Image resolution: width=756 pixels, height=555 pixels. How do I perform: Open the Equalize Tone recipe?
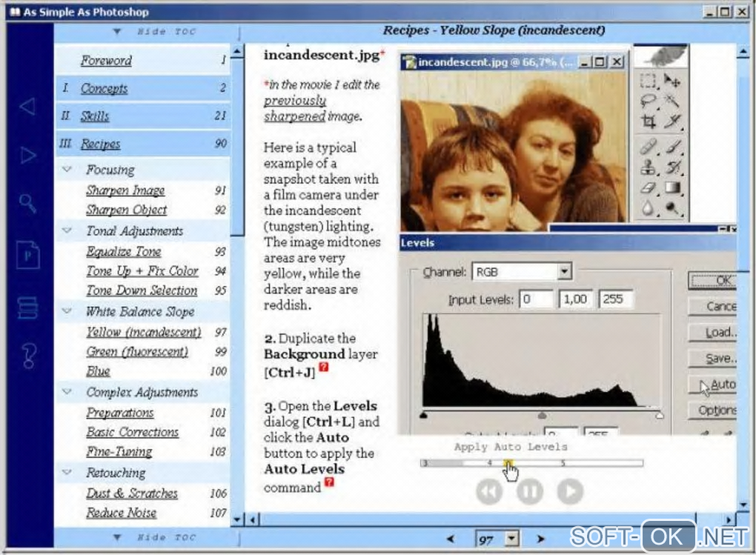click(124, 252)
